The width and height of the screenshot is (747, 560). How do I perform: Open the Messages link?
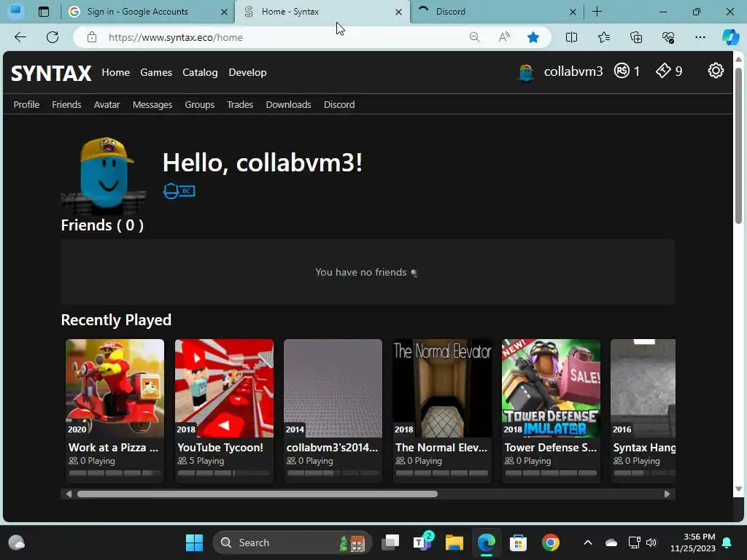(152, 105)
